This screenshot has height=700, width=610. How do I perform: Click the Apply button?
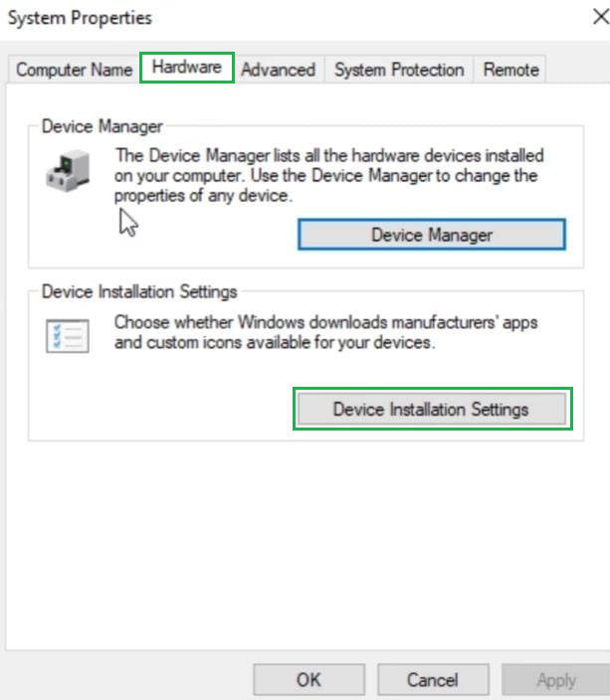555,680
